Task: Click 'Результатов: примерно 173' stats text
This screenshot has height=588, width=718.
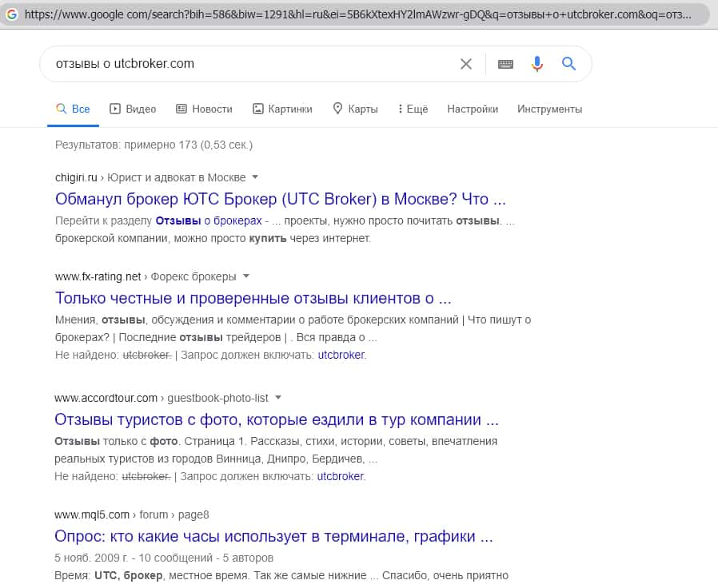Action: (154, 145)
